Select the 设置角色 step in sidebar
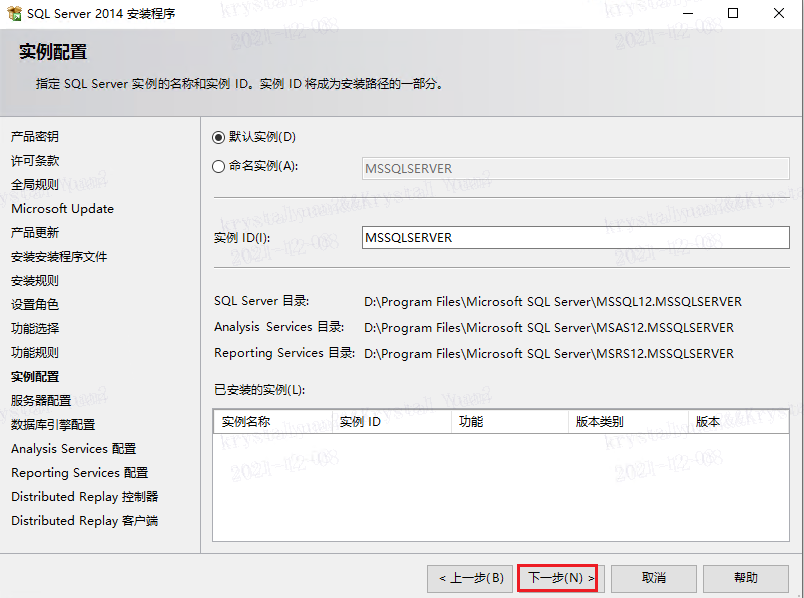 coord(35,305)
